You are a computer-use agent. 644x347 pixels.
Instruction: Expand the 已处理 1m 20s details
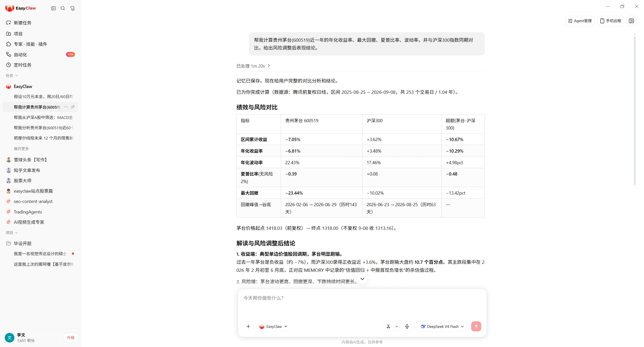point(253,66)
